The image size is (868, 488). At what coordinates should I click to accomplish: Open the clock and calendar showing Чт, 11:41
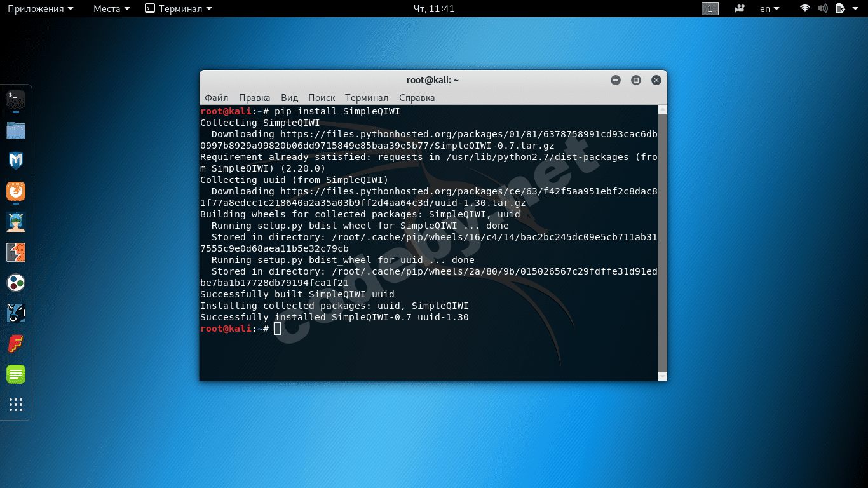click(x=434, y=9)
